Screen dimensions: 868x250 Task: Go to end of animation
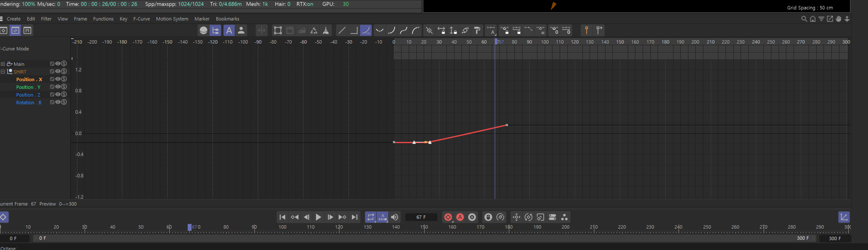354,217
